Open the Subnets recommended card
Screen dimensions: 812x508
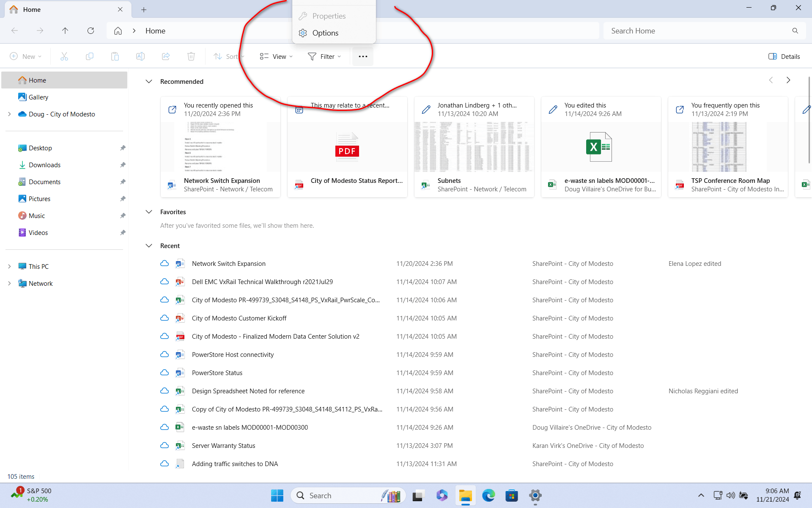coord(474,147)
